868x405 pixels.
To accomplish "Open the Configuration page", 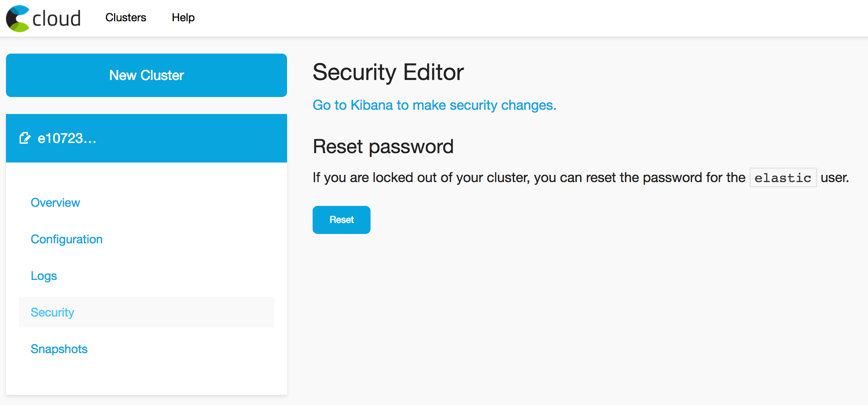I will click(66, 239).
